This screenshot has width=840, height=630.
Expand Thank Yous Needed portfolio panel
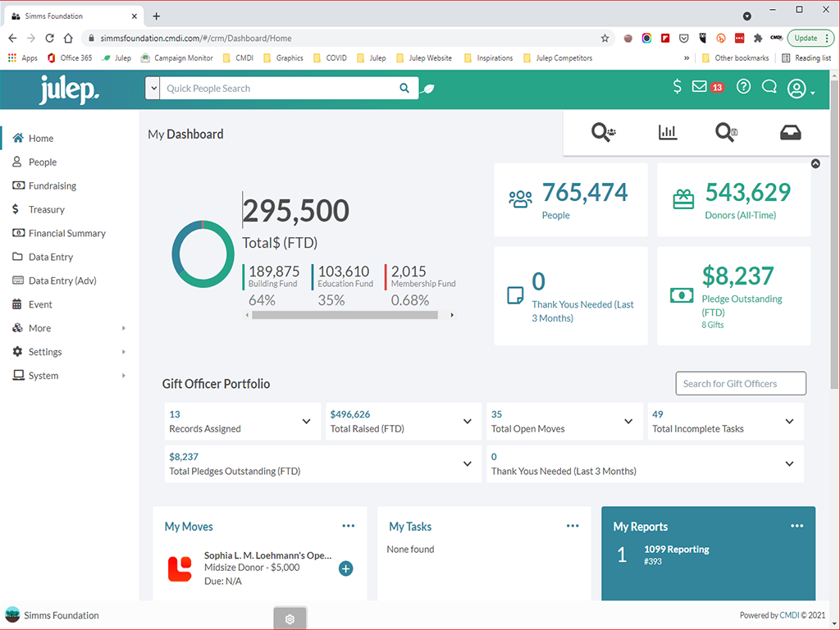[x=789, y=464]
